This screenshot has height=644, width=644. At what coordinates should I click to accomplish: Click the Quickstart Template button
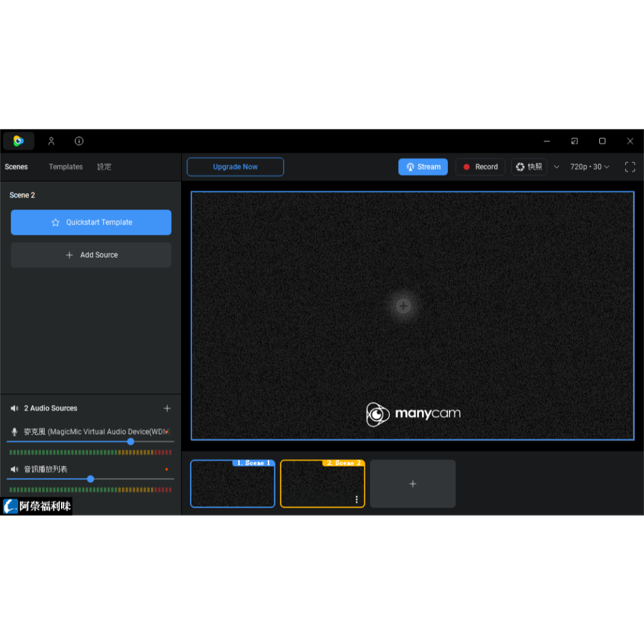(91, 222)
